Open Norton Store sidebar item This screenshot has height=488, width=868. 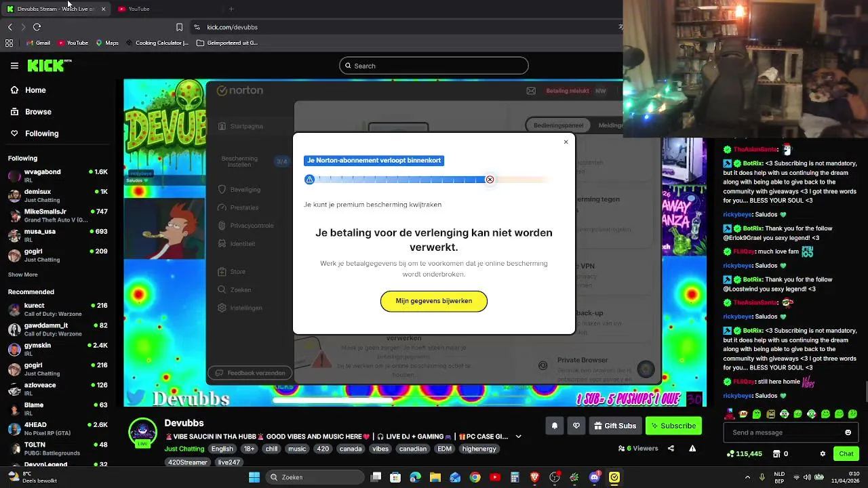point(232,272)
